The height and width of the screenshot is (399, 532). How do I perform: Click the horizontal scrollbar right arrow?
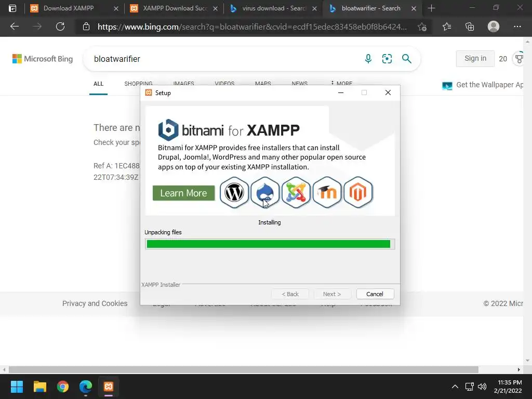point(519,369)
